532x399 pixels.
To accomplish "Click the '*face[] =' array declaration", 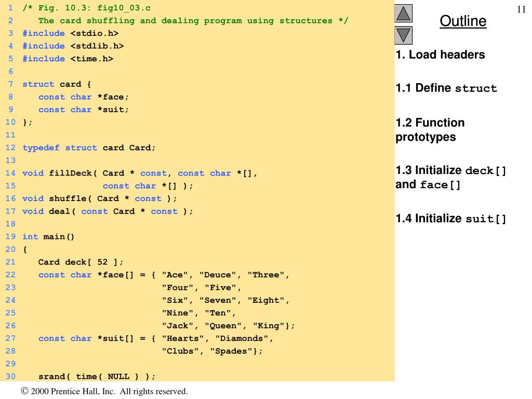I will pos(164,275).
